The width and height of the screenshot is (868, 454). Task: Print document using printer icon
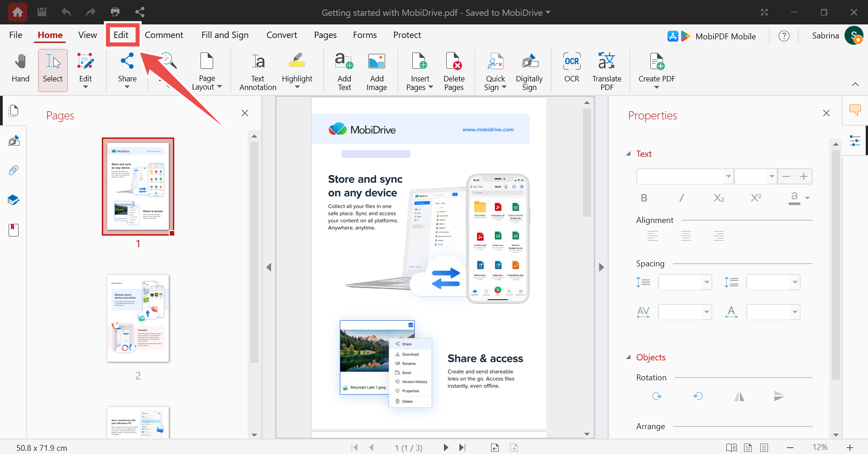click(115, 12)
